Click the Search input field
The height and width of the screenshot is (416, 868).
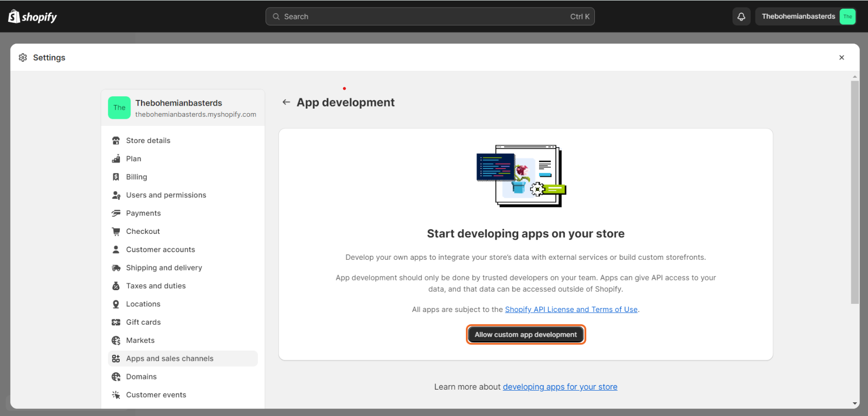430,17
